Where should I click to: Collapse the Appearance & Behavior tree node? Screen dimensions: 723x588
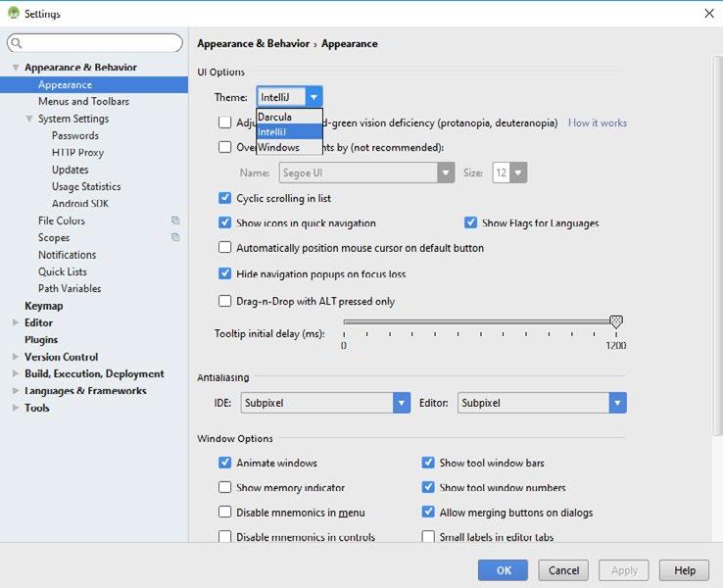coord(16,68)
